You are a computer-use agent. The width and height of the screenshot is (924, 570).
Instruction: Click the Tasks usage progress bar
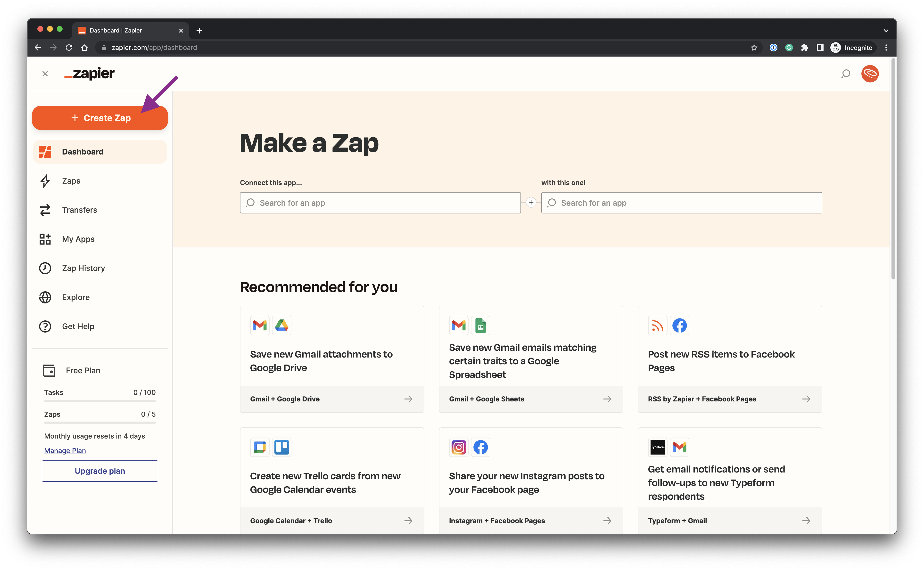pyautogui.click(x=100, y=401)
